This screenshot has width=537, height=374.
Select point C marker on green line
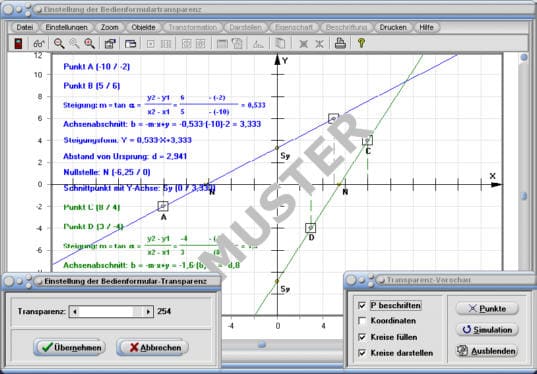[x=367, y=140]
